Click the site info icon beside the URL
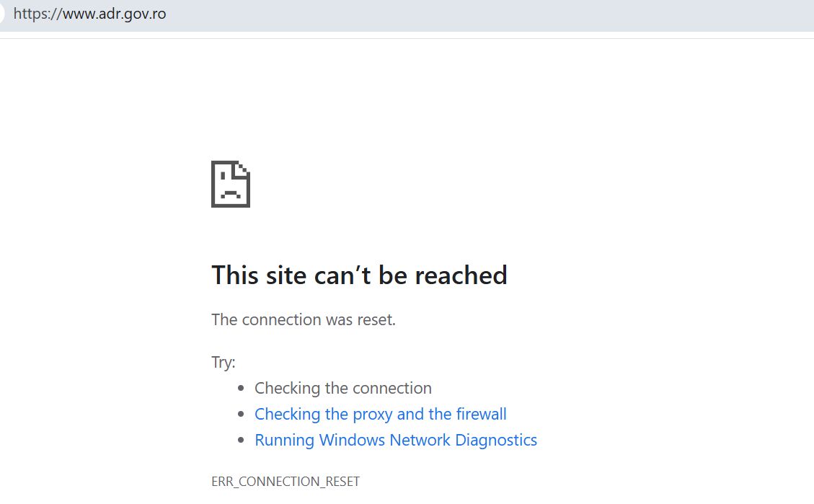Viewport: 814px width, 504px height. 1,14
